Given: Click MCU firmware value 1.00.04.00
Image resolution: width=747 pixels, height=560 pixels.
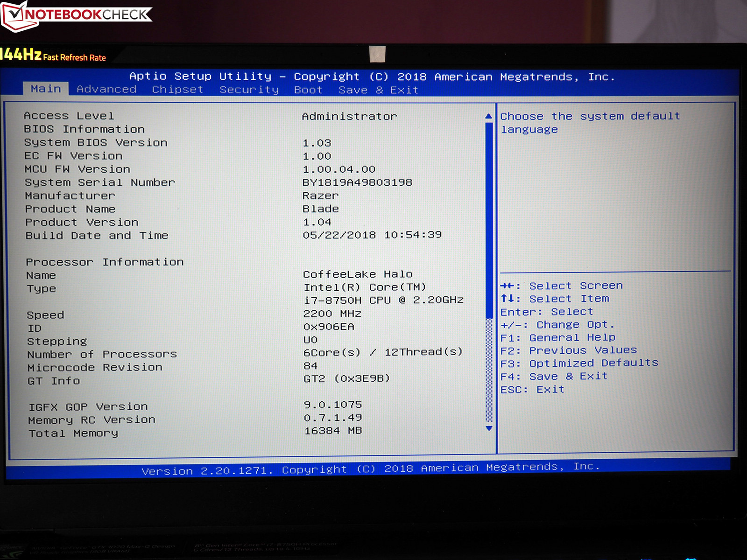Looking at the screenshot, I should pyautogui.click(x=339, y=169).
